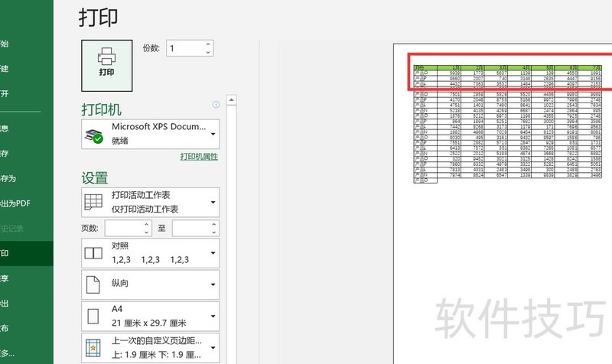Image resolution: width=612 pixels, height=364 pixels.
Task: Decrease the end page number with the down arrow
Action: (x=214, y=232)
